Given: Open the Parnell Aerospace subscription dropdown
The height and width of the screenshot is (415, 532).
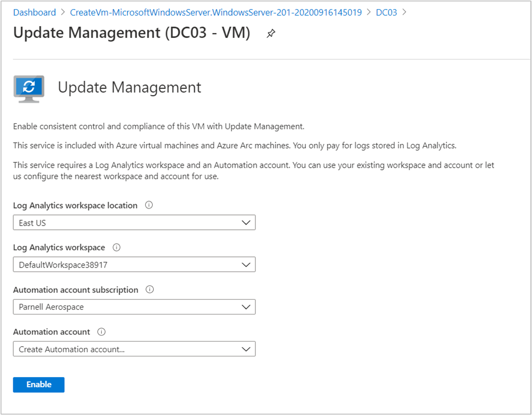Looking at the screenshot, I should [x=135, y=307].
